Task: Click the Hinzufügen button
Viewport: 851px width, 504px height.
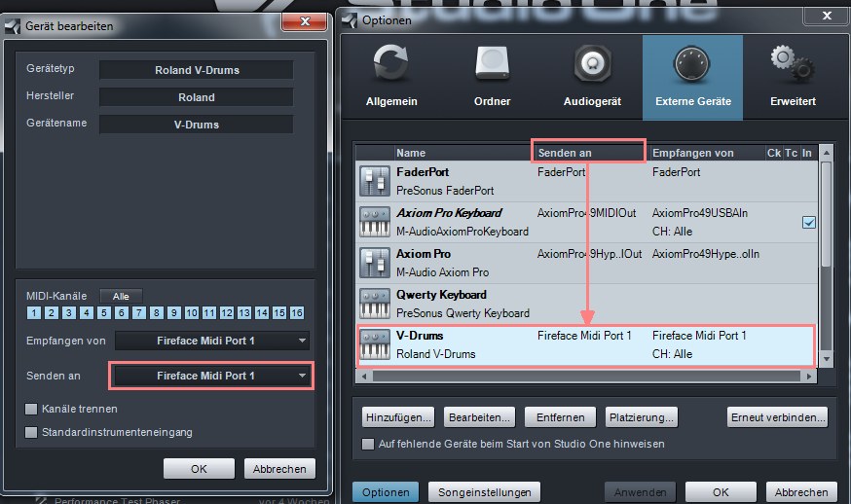Action: (x=398, y=417)
